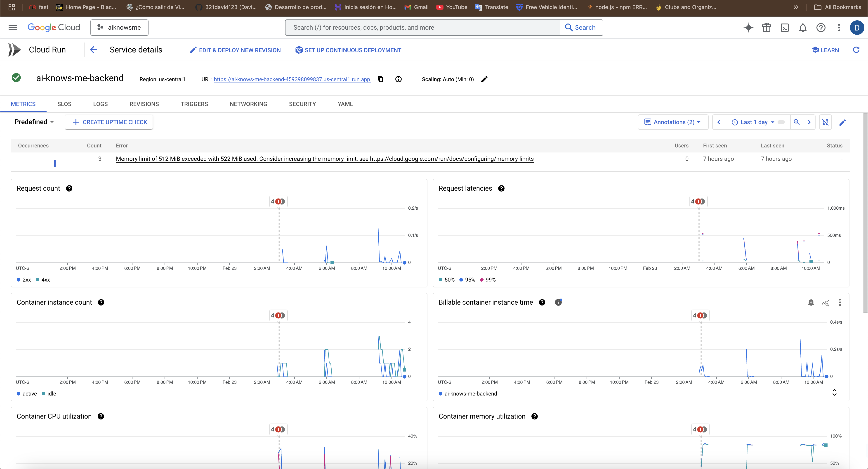Zoom out time range with magnifier icon
The image size is (868, 469).
(x=797, y=122)
